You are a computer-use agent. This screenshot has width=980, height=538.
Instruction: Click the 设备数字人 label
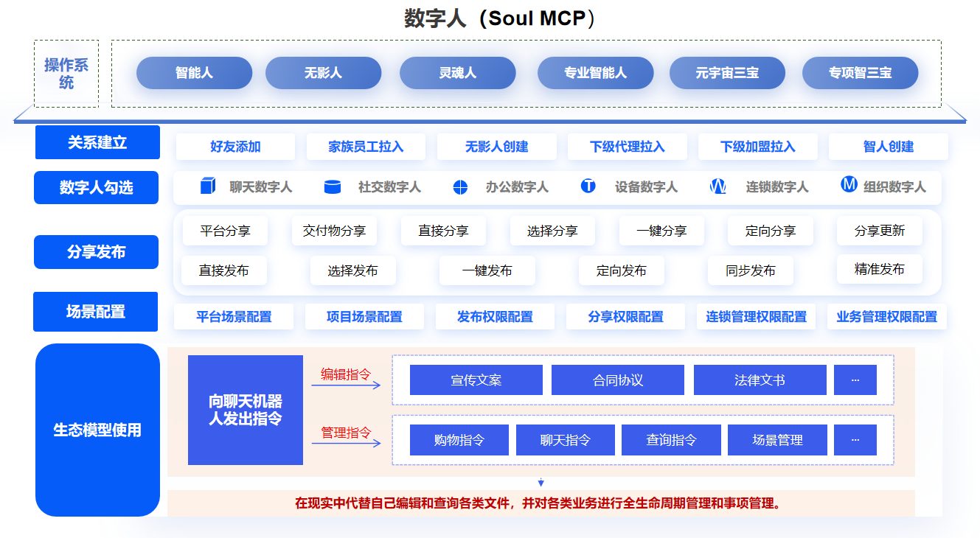pyautogui.click(x=646, y=187)
